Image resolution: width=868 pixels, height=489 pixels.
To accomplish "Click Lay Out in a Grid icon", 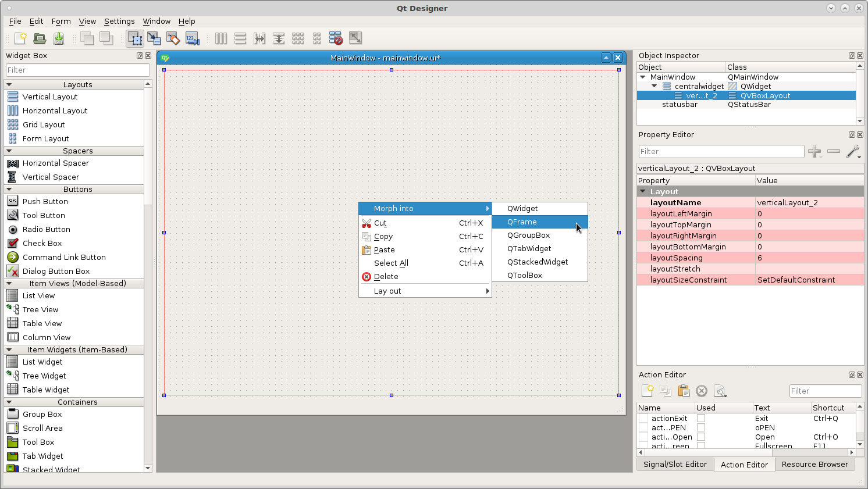I will 298,38.
